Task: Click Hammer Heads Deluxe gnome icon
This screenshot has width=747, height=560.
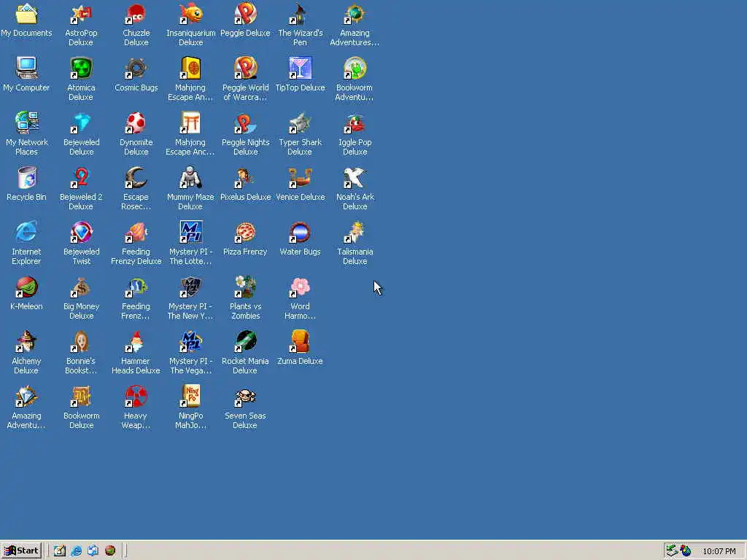Action: [x=136, y=342]
